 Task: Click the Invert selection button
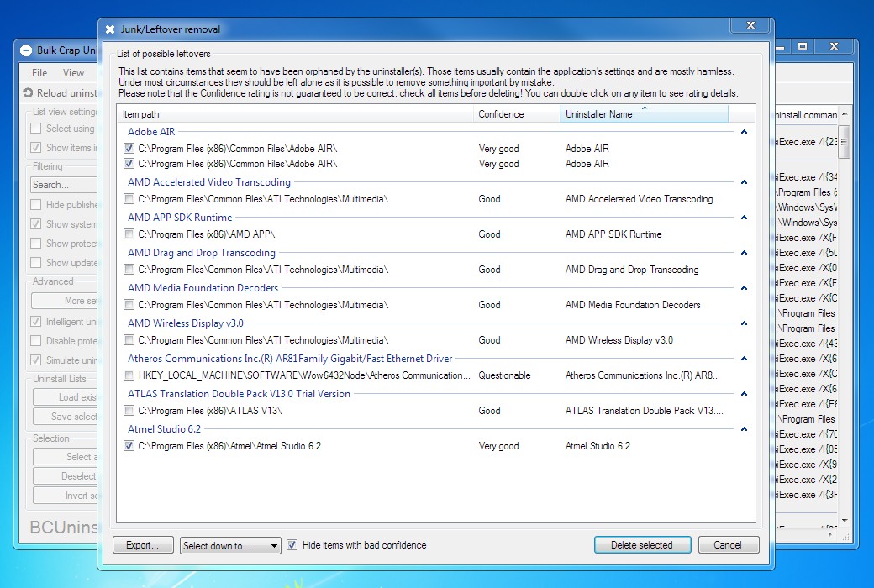tap(66, 496)
